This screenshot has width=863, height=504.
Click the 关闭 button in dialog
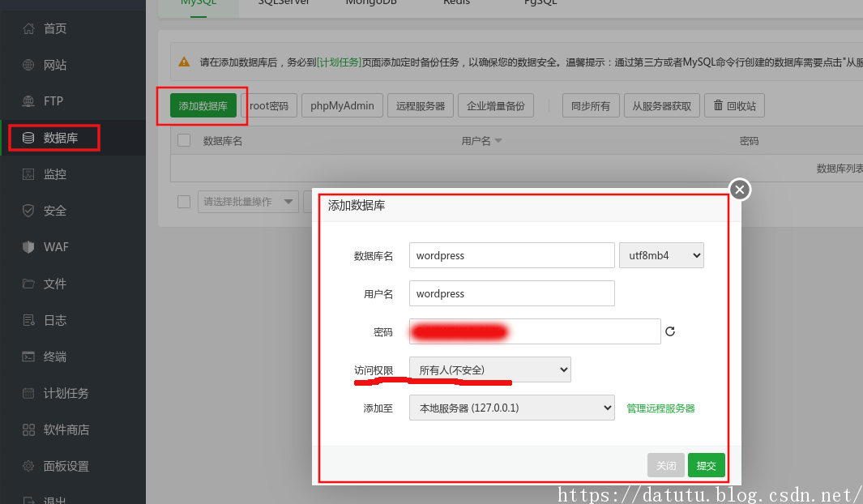coord(666,465)
